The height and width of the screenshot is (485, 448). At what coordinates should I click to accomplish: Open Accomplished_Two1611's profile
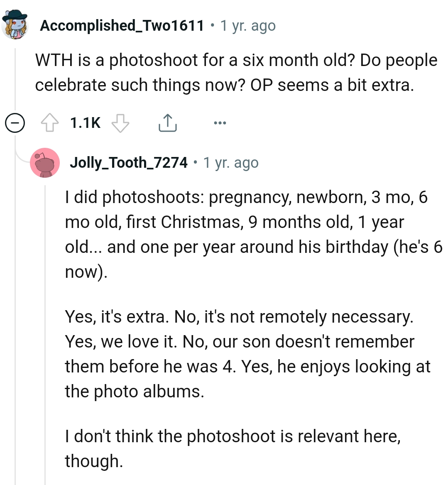pos(122,25)
